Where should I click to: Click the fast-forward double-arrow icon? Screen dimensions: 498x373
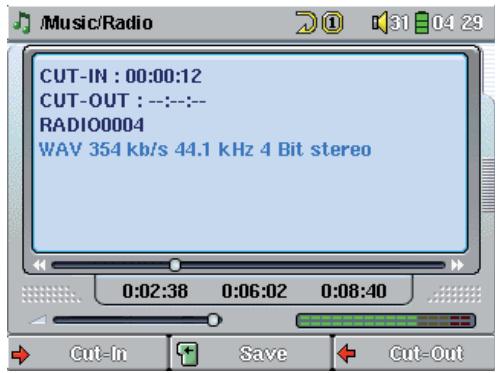point(457,265)
